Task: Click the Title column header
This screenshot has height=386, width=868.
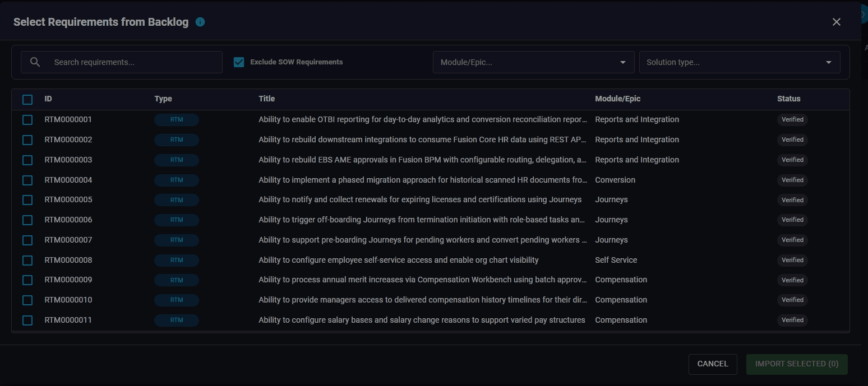Action: coord(267,99)
